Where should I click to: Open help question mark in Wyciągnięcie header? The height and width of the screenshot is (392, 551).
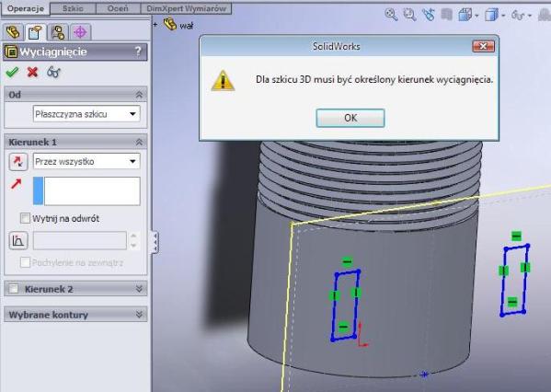pyautogui.click(x=138, y=52)
